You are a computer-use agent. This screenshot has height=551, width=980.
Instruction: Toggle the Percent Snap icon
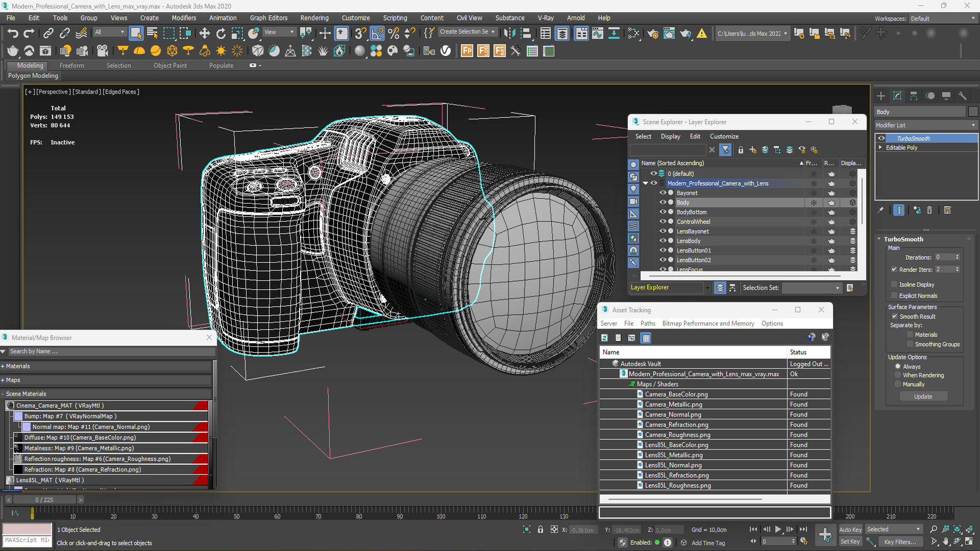point(394,34)
